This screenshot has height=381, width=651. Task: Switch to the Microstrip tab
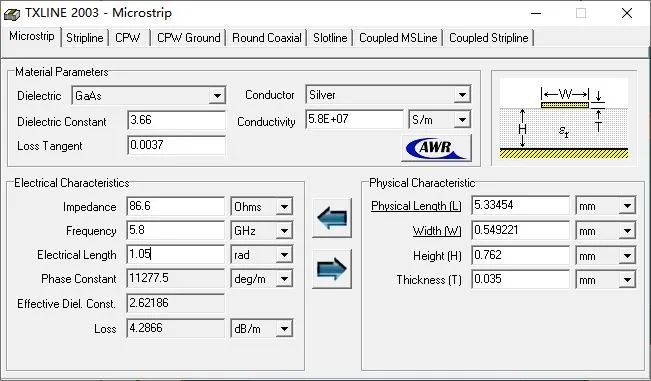(32, 37)
